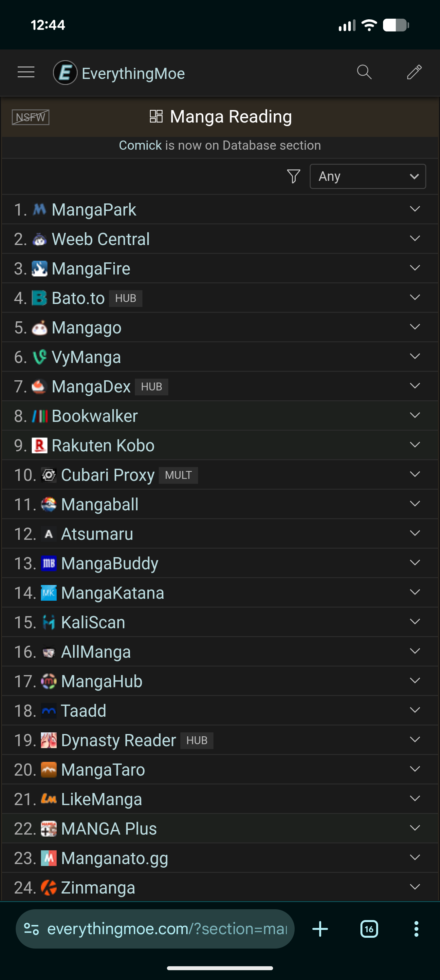Expand the Cubari Proxy row
This screenshot has height=980, width=440.
point(414,474)
